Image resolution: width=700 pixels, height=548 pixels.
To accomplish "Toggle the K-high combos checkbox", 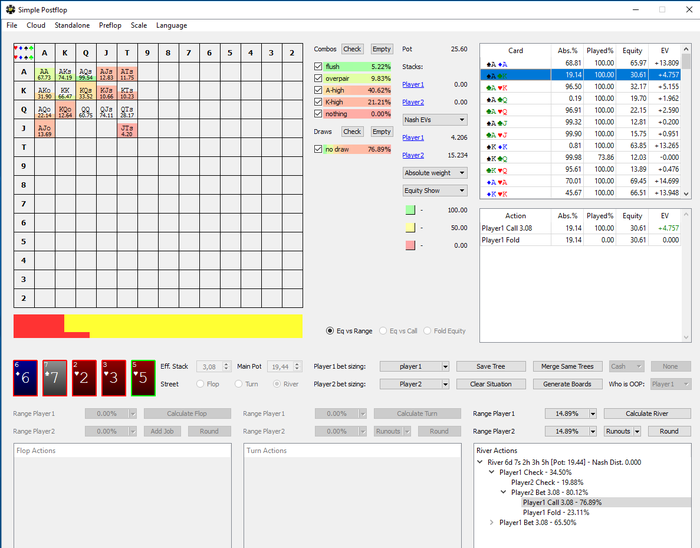I will [x=318, y=102].
